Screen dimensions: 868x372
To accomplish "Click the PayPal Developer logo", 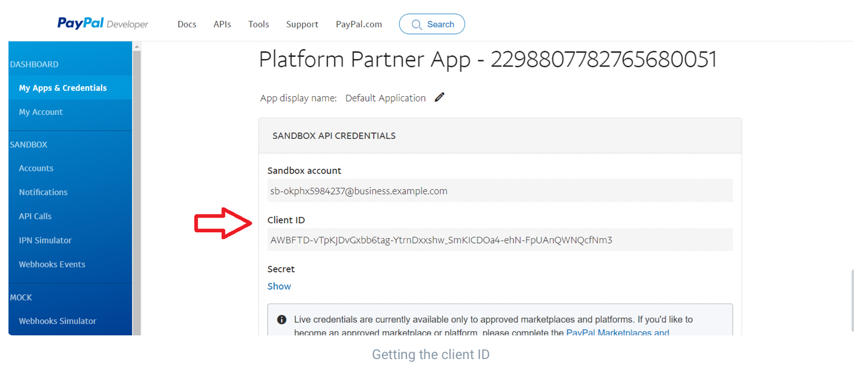I will [103, 24].
